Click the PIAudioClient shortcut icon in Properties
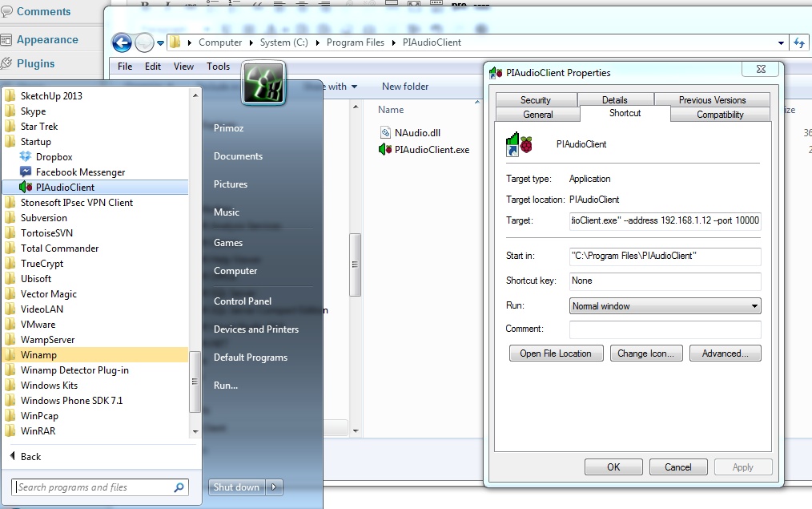This screenshot has height=509, width=812. (519, 144)
